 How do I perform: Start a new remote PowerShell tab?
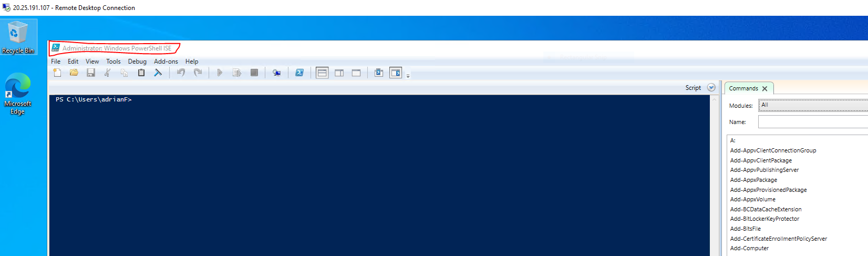[276, 73]
